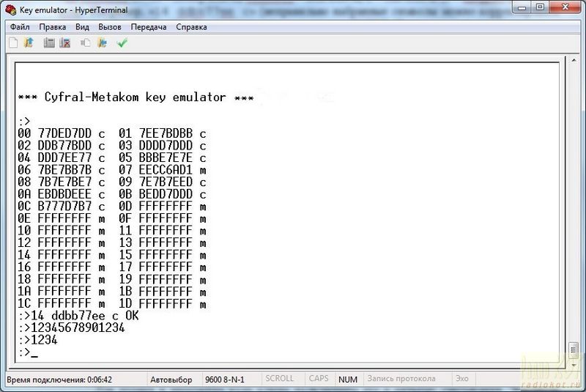Click the vertical scrollbar down arrow
The height and width of the screenshot is (392, 586).
(574, 365)
